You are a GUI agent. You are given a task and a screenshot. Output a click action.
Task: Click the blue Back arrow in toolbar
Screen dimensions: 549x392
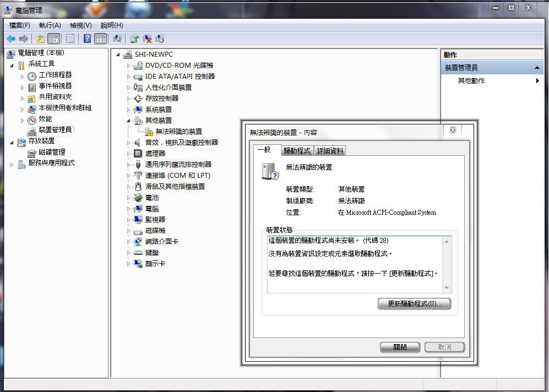point(11,39)
